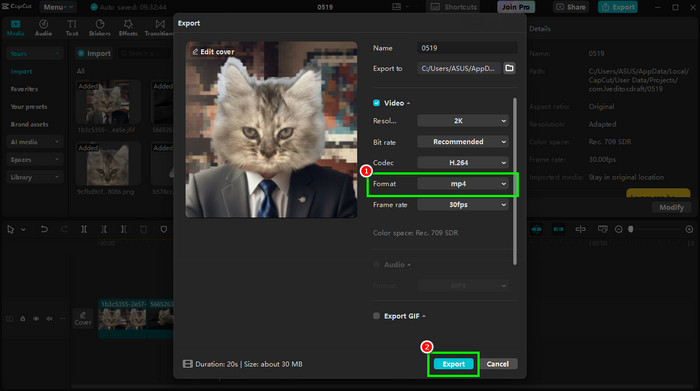Viewport: 700px width, 391px height.
Task: Select Your presets in the sidebar
Action: 29,107
